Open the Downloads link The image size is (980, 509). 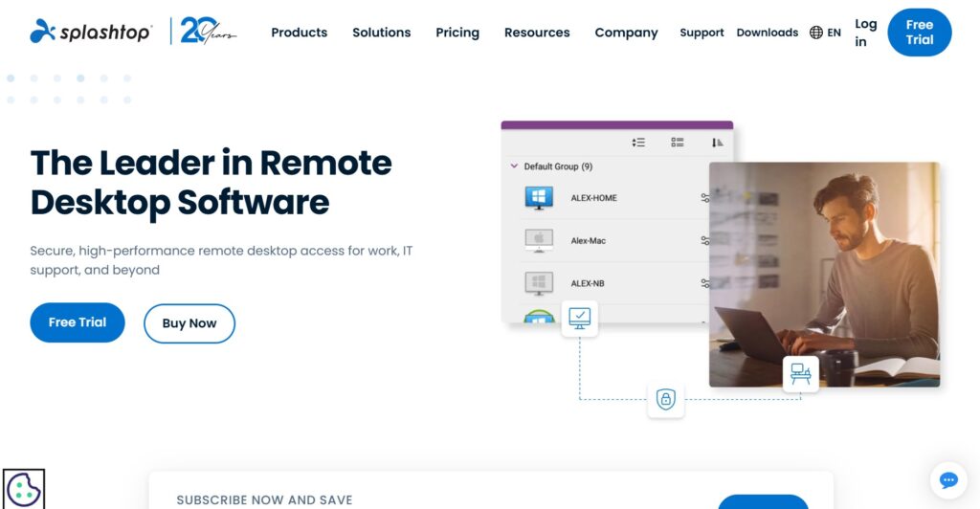(767, 33)
